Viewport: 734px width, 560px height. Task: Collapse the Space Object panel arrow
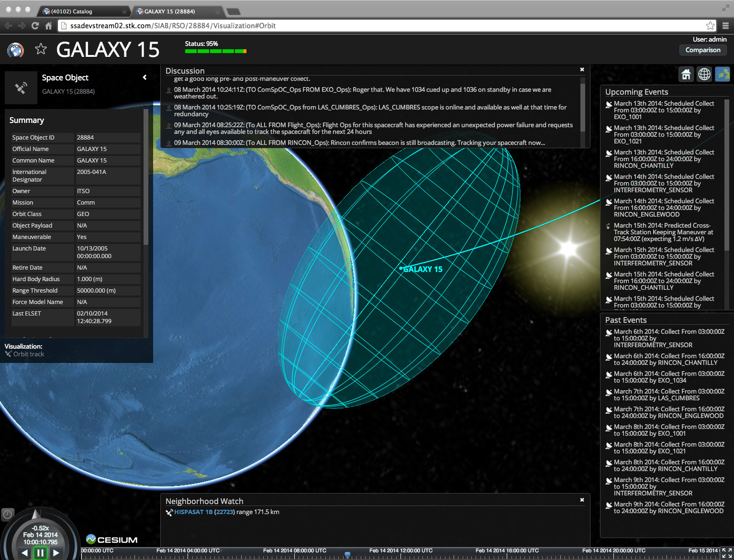click(145, 77)
